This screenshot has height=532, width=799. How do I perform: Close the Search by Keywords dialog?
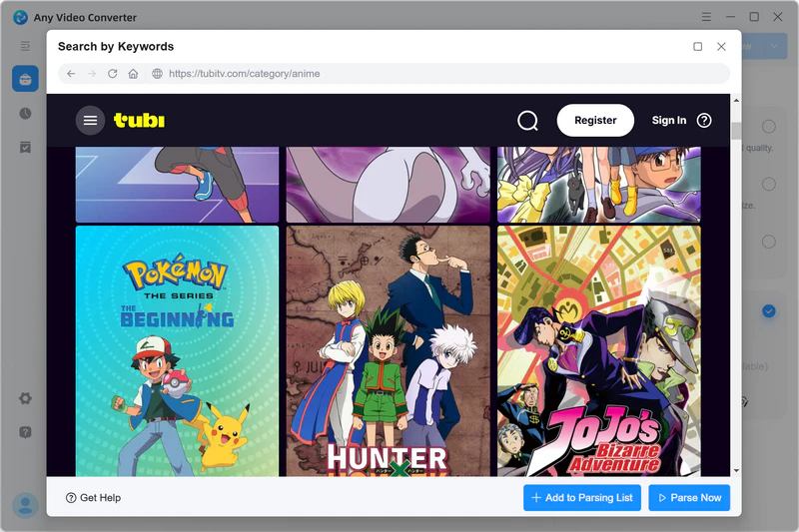721,46
